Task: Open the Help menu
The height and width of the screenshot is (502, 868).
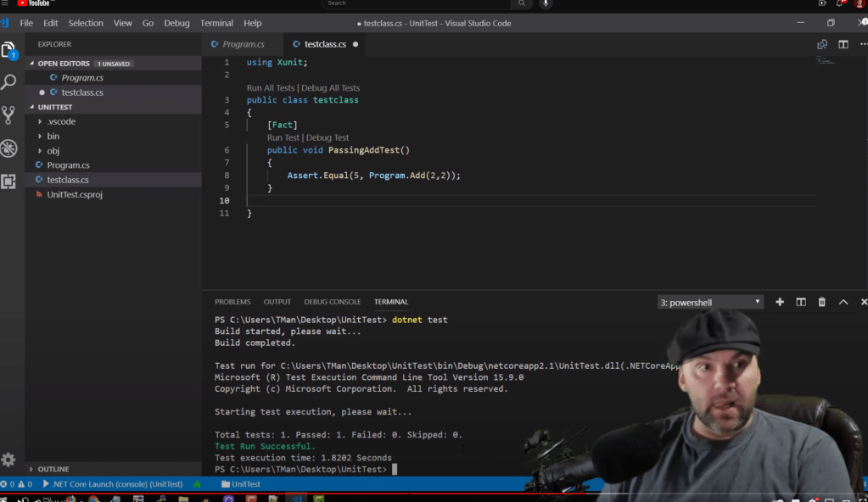Action: pos(253,23)
